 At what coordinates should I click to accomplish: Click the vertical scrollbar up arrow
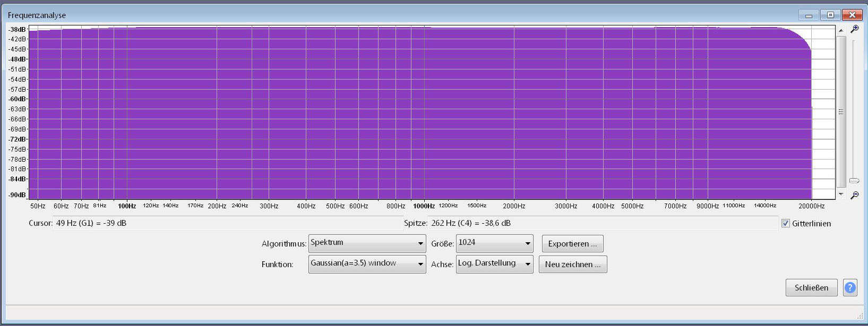pyautogui.click(x=841, y=30)
